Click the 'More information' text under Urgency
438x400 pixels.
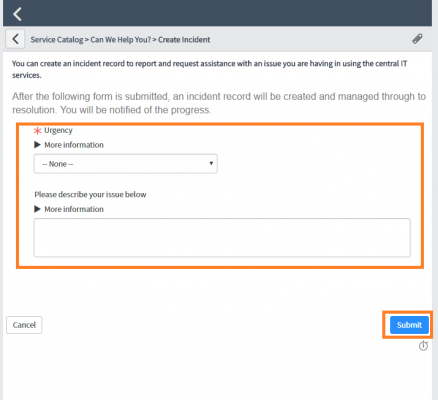coord(74,145)
